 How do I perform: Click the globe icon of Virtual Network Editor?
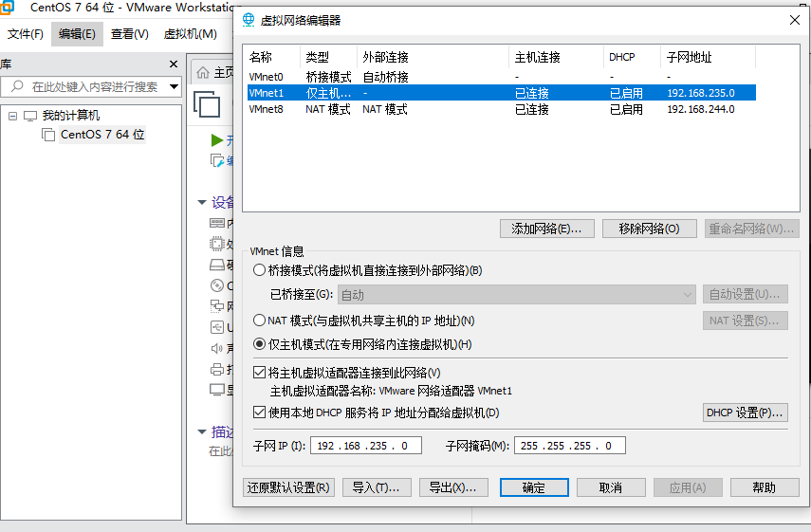[x=249, y=20]
